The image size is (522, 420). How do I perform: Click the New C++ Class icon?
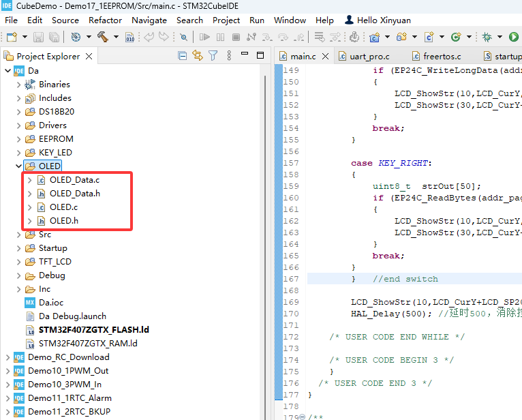[x=456, y=37]
